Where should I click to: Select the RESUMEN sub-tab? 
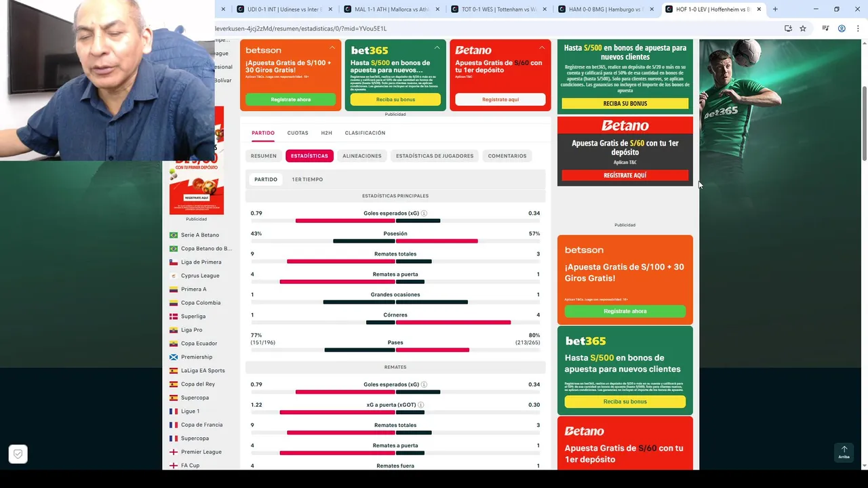point(264,156)
